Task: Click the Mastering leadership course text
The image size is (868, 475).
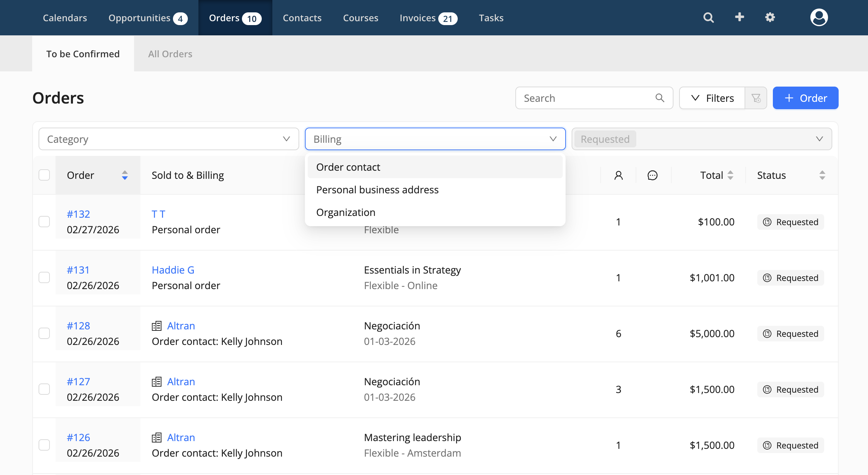Action: coord(412,438)
